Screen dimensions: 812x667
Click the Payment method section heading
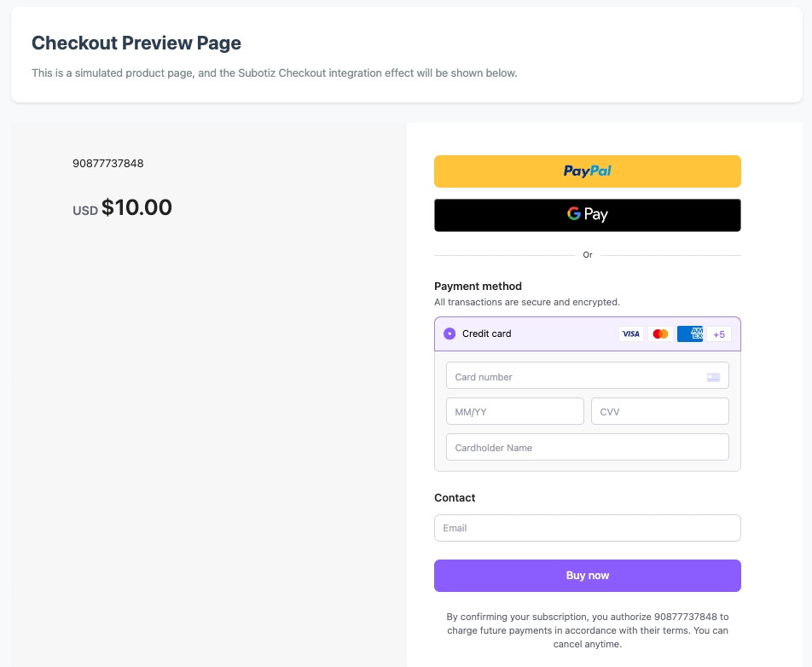(478, 286)
